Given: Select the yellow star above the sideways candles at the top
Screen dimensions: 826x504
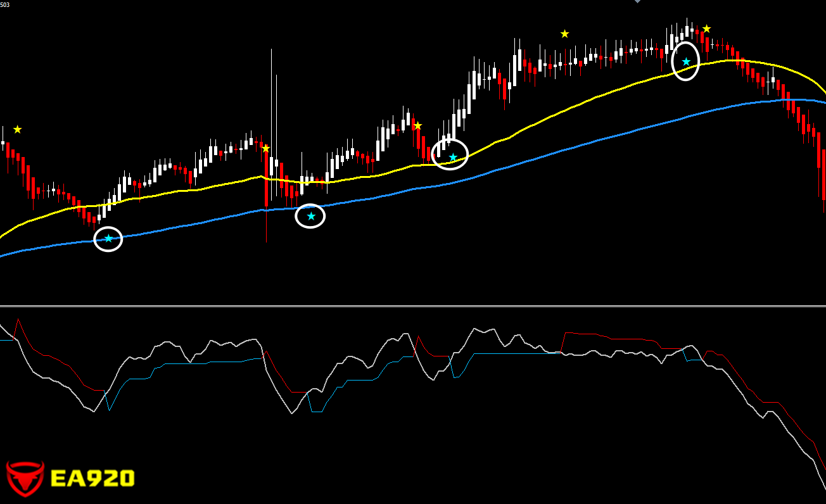Looking at the screenshot, I should 564,34.
